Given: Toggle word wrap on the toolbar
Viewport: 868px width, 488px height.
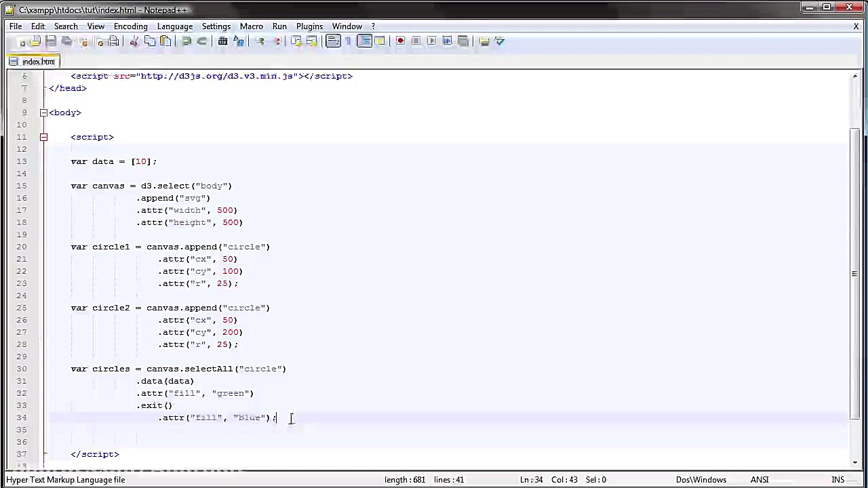Looking at the screenshot, I should 332,41.
